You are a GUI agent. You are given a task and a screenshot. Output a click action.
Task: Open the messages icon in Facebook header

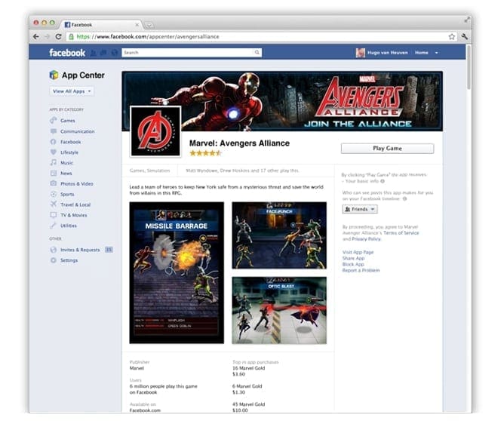tap(103, 53)
